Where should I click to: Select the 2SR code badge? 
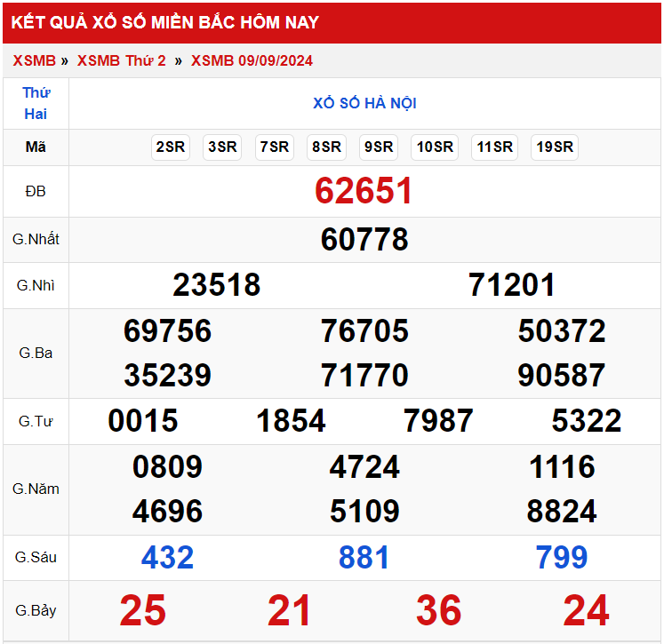pyautogui.click(x=170, y=147)
